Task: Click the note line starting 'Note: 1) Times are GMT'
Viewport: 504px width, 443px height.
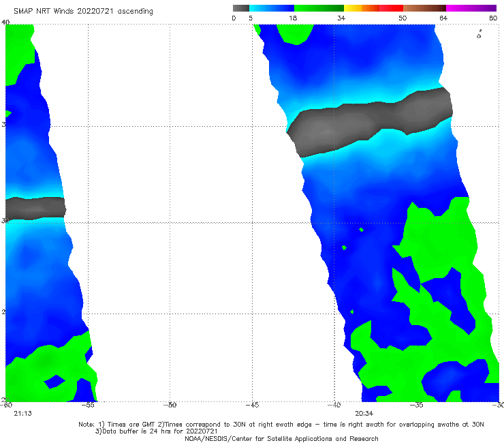Action: 281,425
